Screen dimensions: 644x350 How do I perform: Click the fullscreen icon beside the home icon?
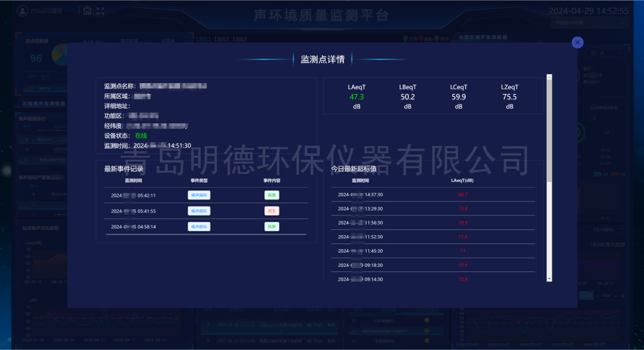(x=100, y=10)
